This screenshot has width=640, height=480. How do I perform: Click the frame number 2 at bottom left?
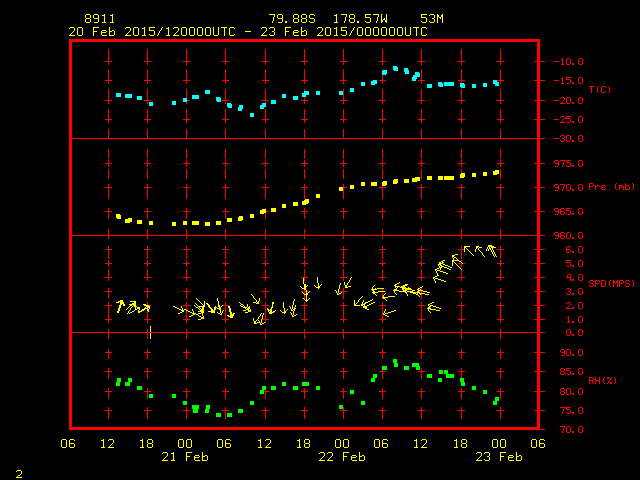19,474
